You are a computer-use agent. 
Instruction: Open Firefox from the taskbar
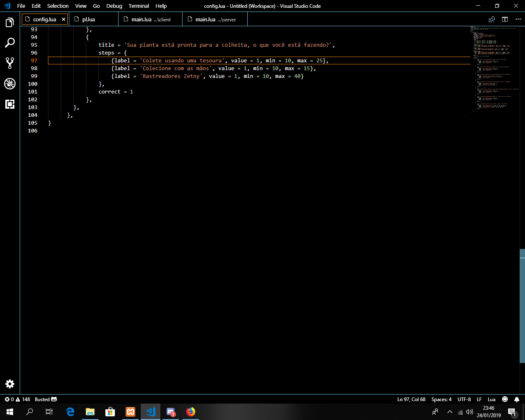pos(191,412)
